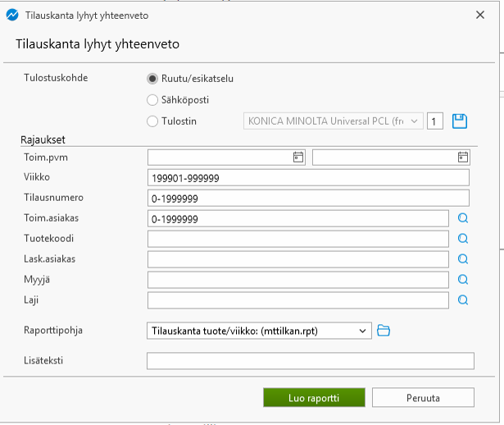The width and height of the screenshot is (504, 425).
Task: Open Tuotekoodi product search magnifier
Action: click(x=462, y=239)
